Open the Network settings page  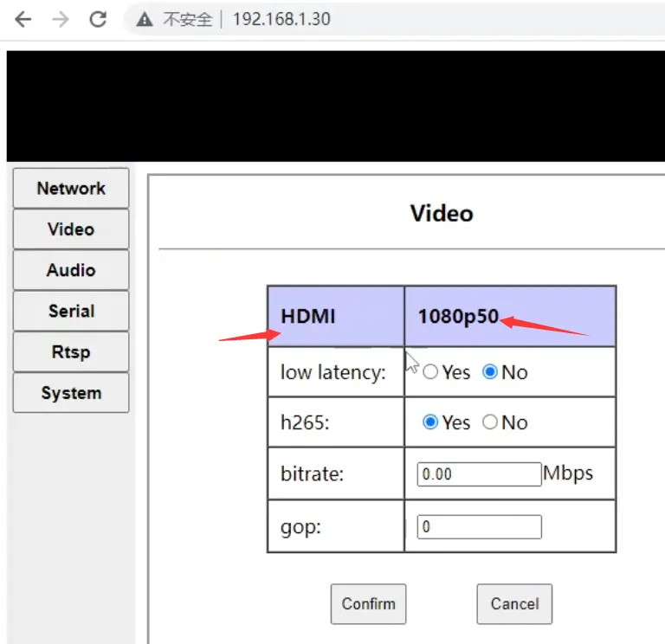[x=71, y=188]
